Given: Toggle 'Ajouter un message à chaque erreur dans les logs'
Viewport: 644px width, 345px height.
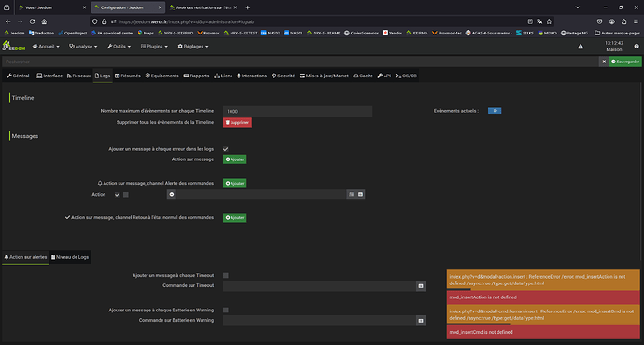Looking at the screenshot, I should [226, 149].
